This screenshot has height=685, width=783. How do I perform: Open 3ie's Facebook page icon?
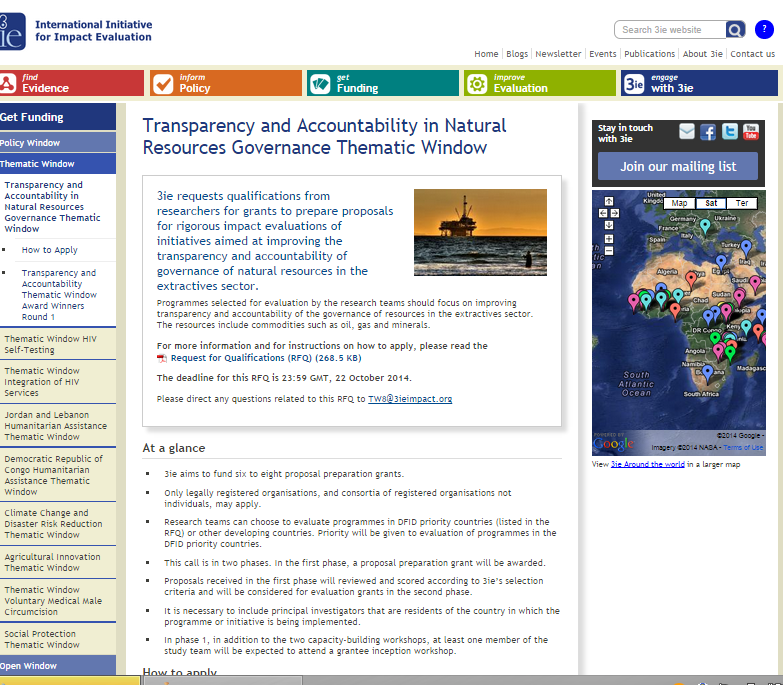click(708, 132)
